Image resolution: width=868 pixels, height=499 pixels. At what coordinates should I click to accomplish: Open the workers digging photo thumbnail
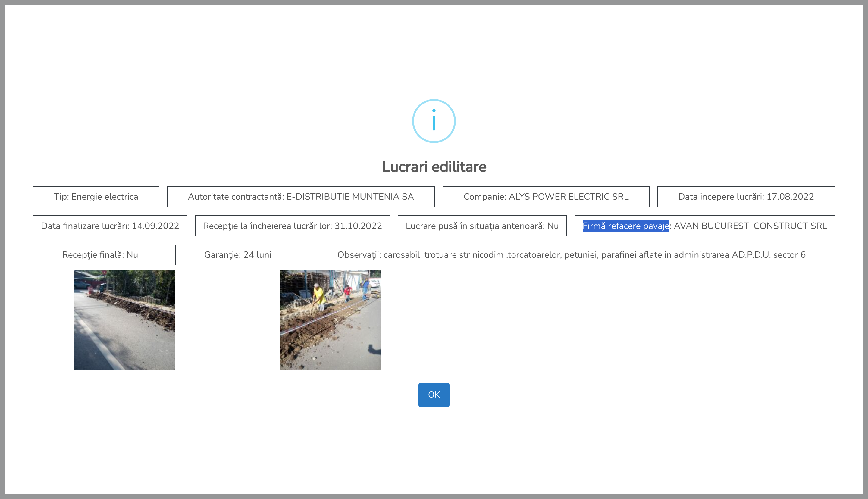pyautogui.click(x=331, y=320)
